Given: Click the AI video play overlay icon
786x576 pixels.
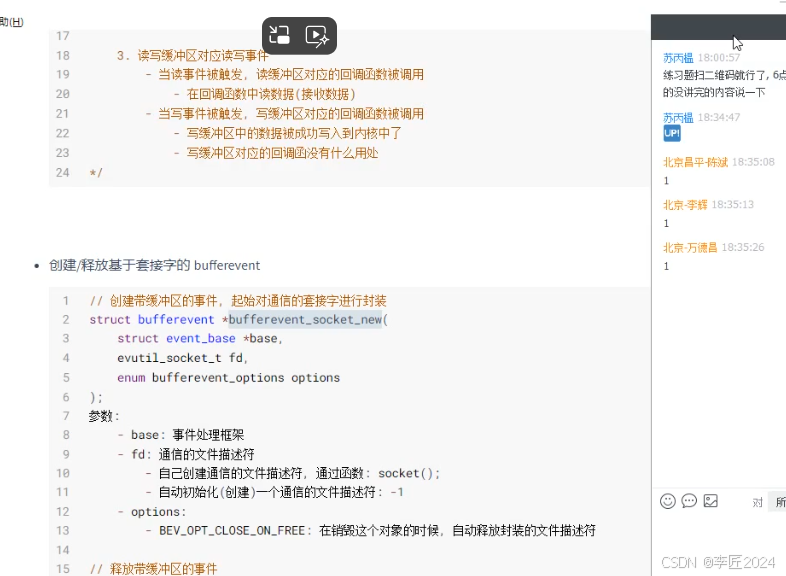Looking at the screenshot, I should coord(317,36).
